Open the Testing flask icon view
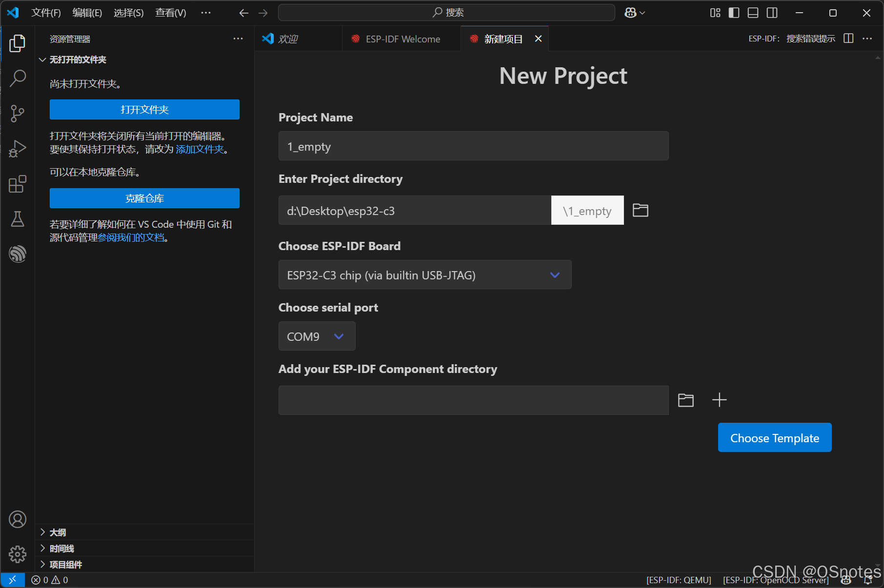 pyautogui.click(x=18, y=219)
